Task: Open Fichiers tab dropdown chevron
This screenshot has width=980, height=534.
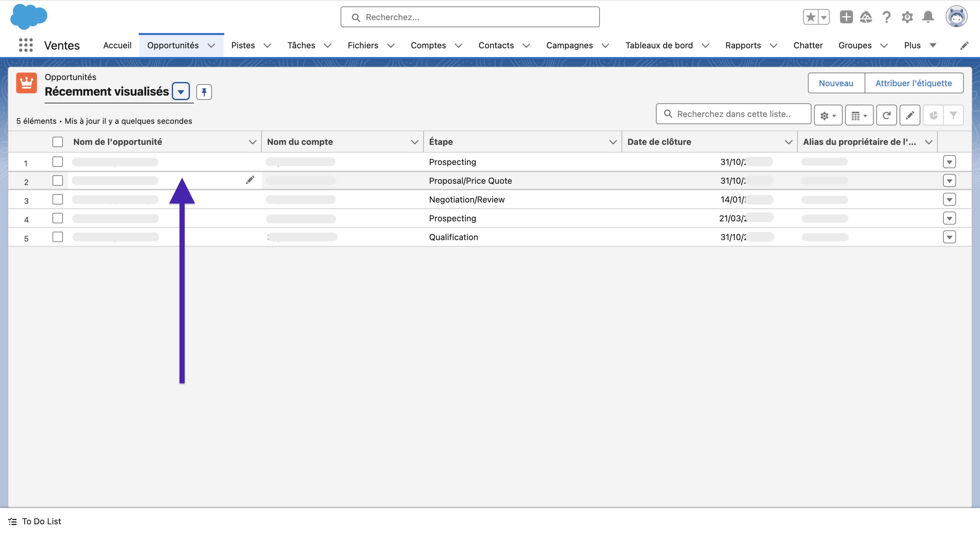Action: 390,46
